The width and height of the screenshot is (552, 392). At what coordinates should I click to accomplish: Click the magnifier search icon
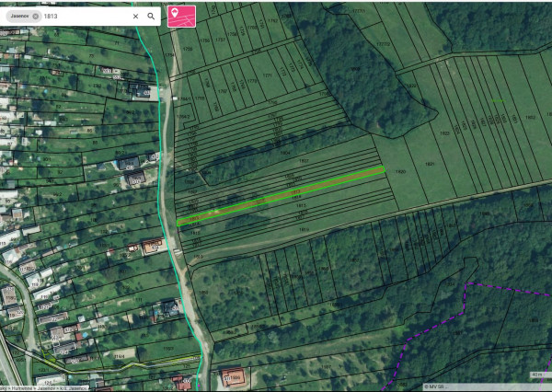pos(151,16)
